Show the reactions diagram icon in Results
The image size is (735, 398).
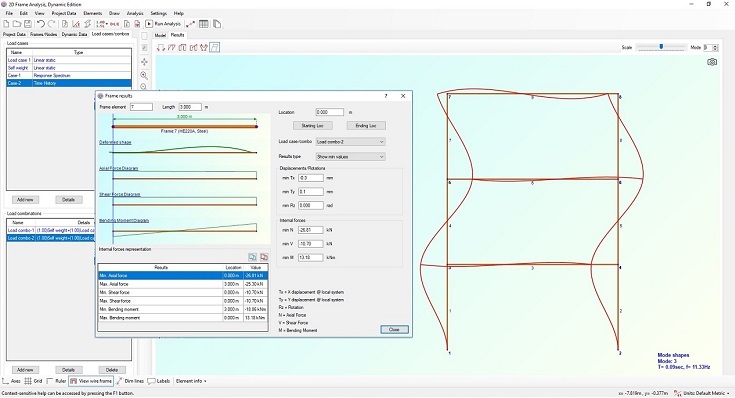pos(161,47)
